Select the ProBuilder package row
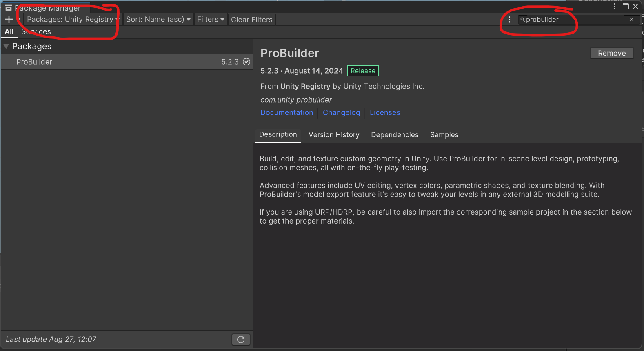The height and width of the screenshot is (351, 644). click(x=127, y=62)
